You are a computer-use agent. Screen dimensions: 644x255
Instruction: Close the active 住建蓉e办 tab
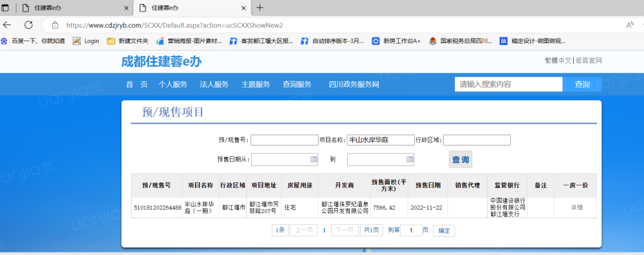(x=244, y=8)
